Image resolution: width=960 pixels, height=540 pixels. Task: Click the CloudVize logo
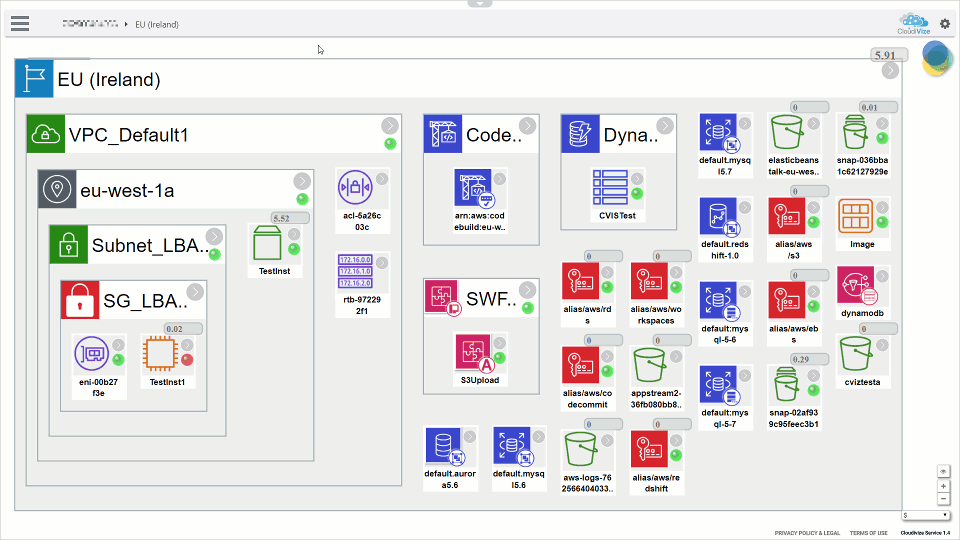pyautogui.click(x=913, y=24)
